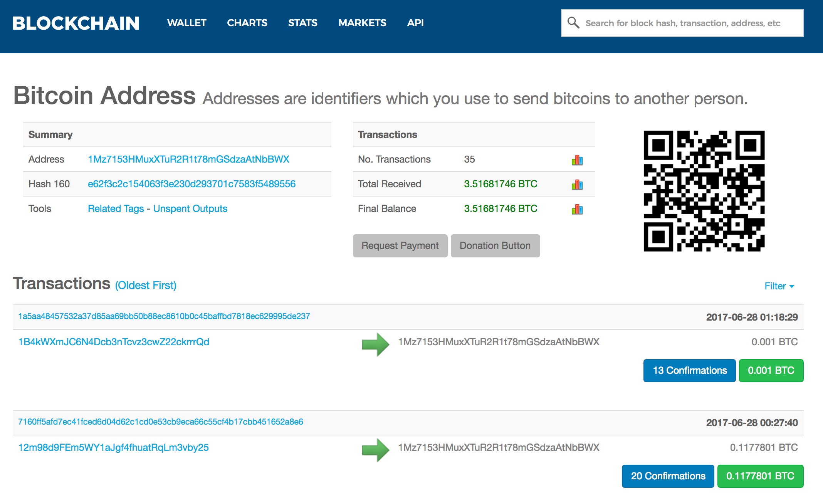Click the CHARTS navigation menu item
Screen dimensions: 823x504
coord(247,22)
